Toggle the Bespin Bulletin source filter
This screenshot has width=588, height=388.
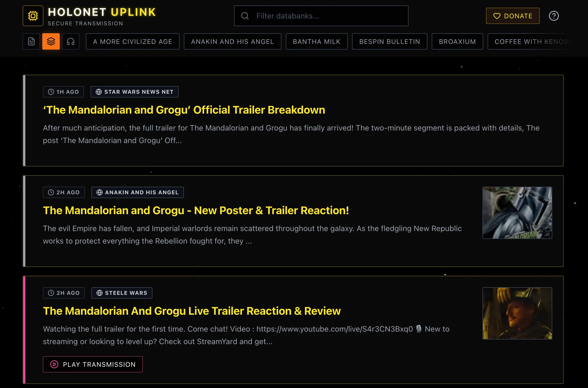click(389, 41)
